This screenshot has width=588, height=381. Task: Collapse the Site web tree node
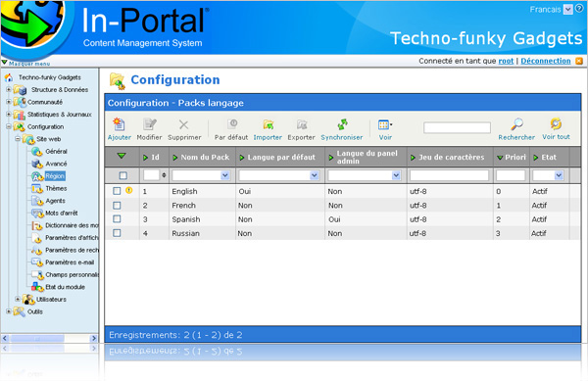tap(18, 139)
